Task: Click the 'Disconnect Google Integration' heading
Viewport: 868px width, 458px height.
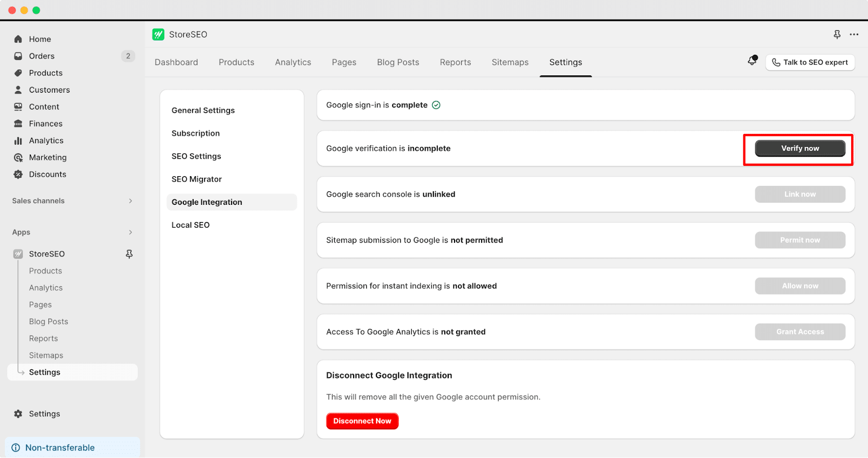Action: point(389,375)
